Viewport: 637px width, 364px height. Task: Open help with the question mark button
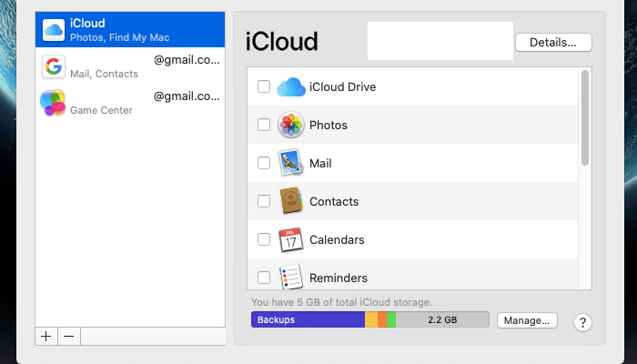tap(582, 322)
